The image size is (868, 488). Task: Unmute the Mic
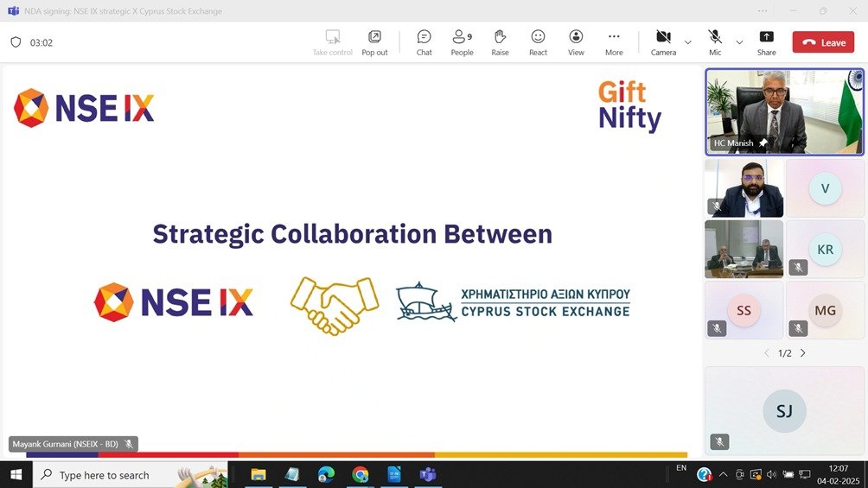(x=715, y=42)
